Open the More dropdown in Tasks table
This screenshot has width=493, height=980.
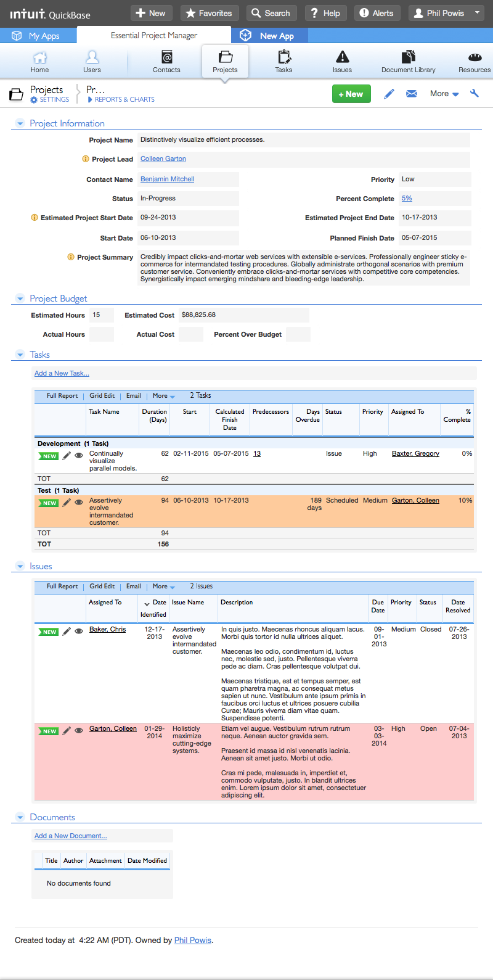pyautogui.click(x=164, y=396)
